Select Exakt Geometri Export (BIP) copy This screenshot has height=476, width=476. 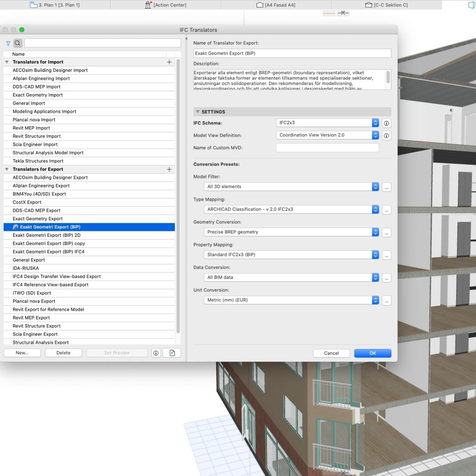coord(89,244)
